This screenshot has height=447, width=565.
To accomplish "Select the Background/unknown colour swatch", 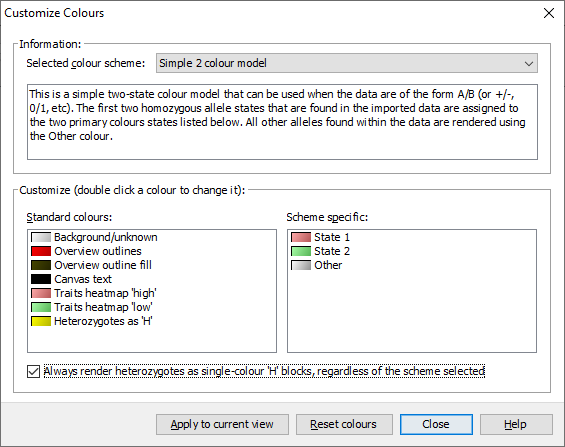I will click(x=41, y=237).
